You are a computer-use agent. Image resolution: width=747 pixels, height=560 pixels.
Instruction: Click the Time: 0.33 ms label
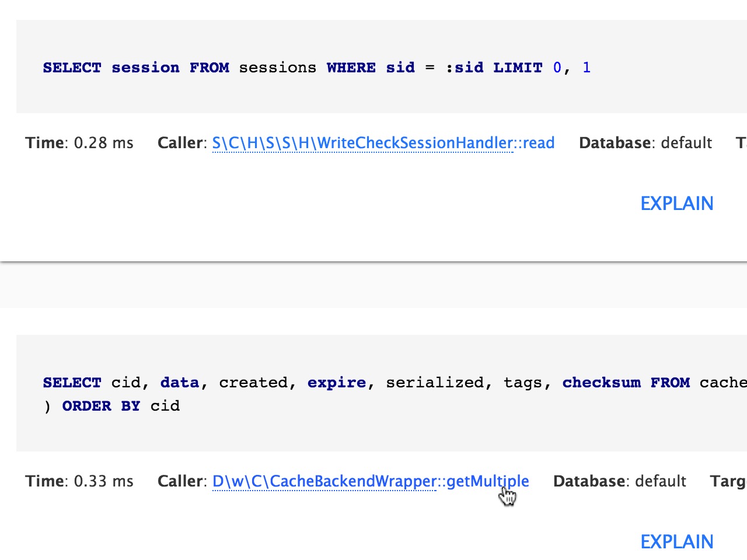[79, 481]
